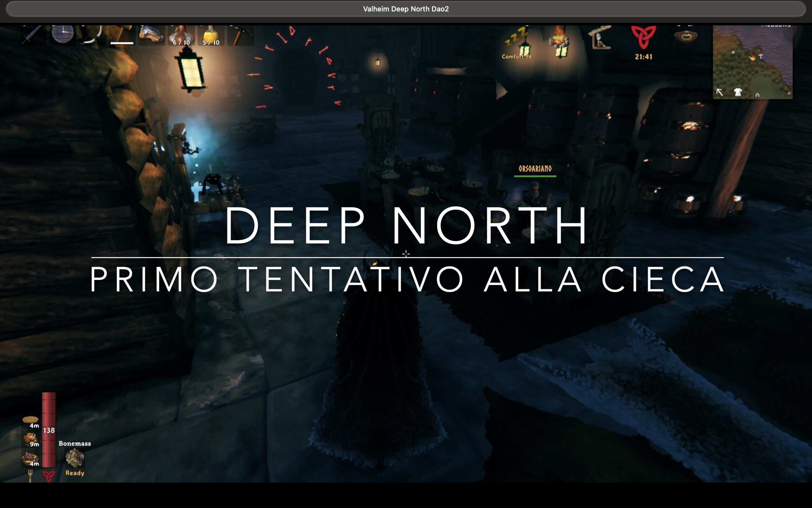Click the crosshair at the screen center

tap(406, 254)
